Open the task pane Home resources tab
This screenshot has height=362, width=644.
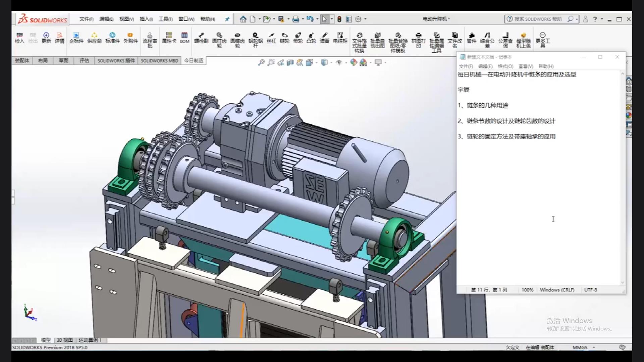629,80
